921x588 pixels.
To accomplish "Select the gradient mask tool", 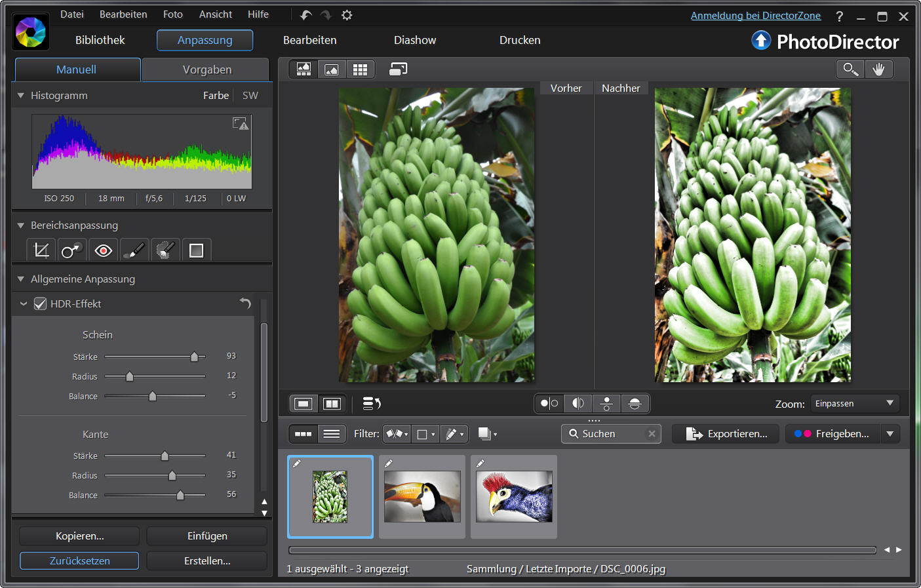I will 196,250.
